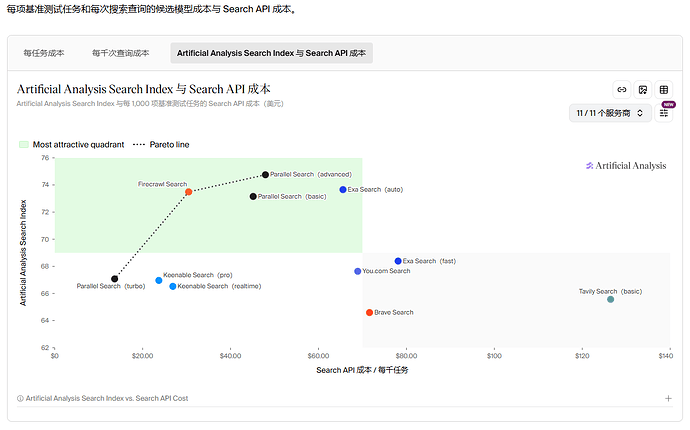690x430 pixels.
Task: Download chart image icon
Action: (x=643, y=90)
